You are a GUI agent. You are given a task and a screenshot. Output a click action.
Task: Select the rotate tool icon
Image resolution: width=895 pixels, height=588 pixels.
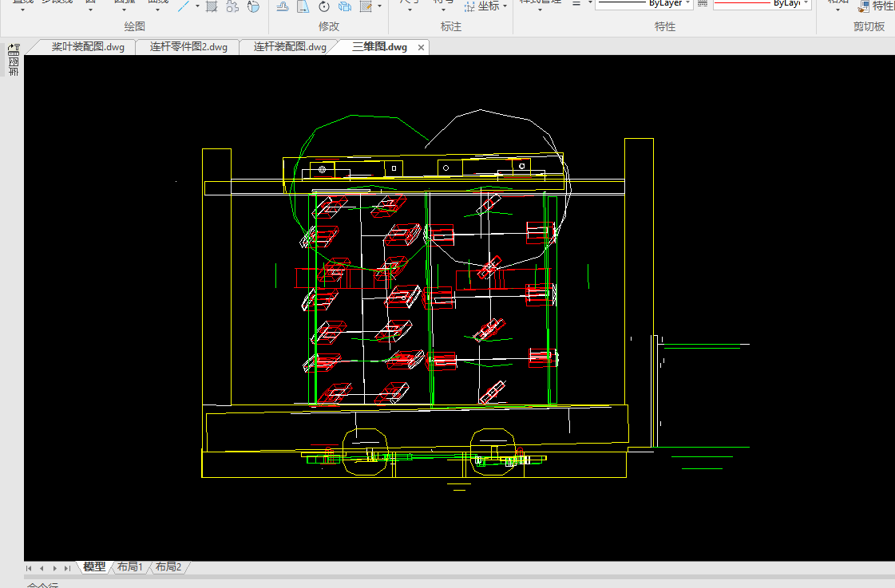pyautogui.click(x=323, y=6)
